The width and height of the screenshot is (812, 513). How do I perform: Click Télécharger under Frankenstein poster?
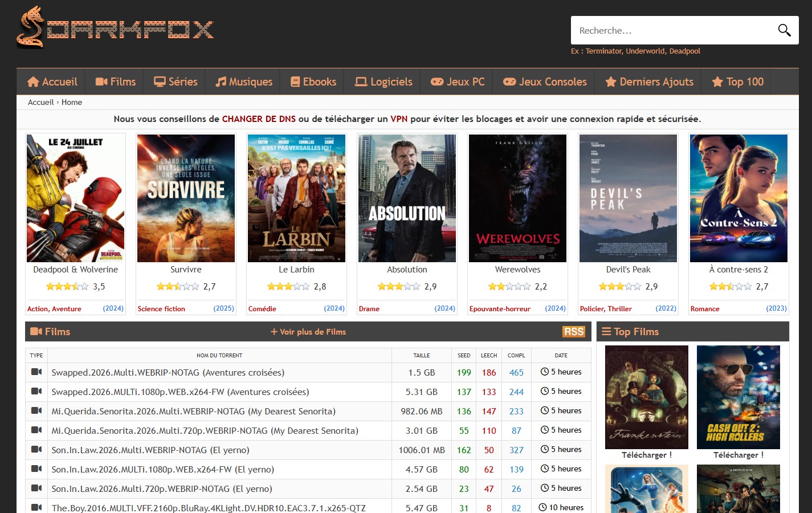pyautogui.click(x=647, y=455)
